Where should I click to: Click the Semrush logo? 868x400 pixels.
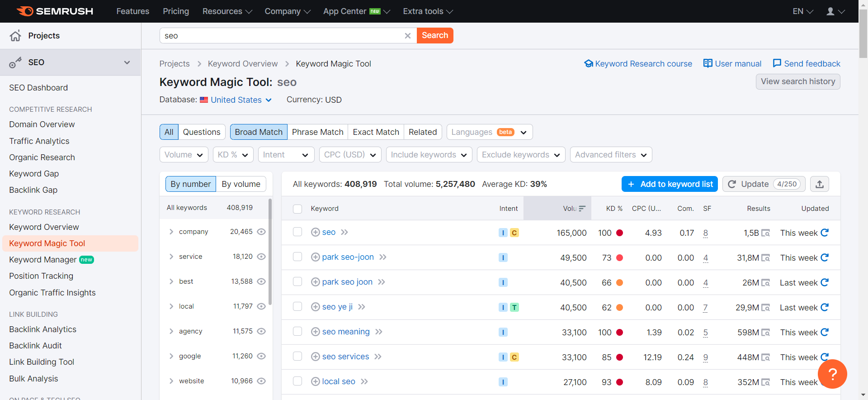[x=55, y=11]
